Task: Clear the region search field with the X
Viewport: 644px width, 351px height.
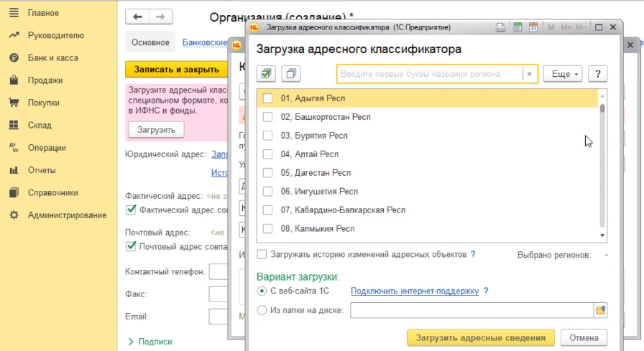Action: tap(530, 74)
